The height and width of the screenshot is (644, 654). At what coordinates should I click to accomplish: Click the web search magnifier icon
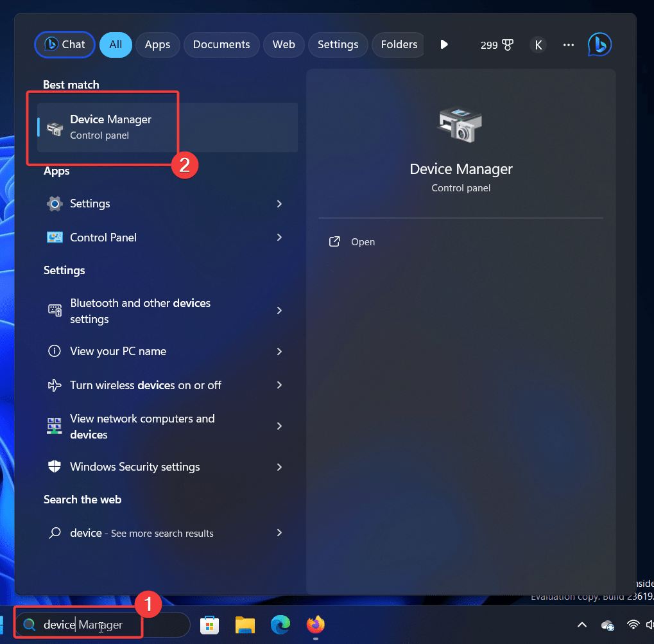(x=55, y=532)
